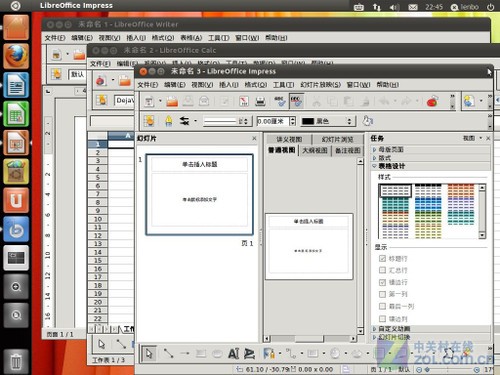Open 视图 dropdown in task pane header
The image size is (500, 375).
point(473,138)
